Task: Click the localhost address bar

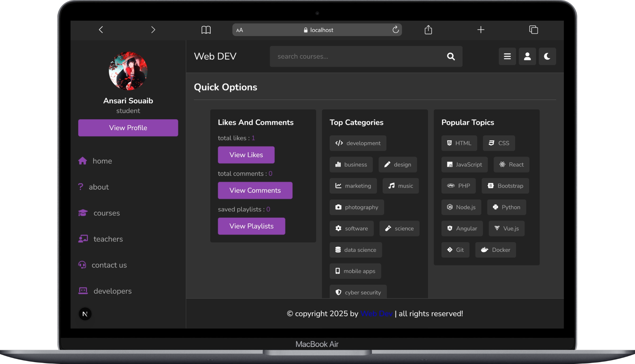Action: coord(317,30)
